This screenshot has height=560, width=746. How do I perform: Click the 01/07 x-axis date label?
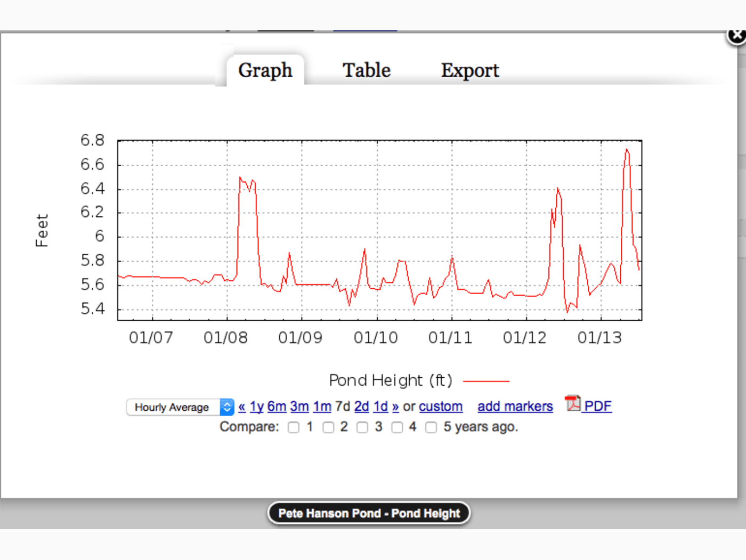[151, 338]
